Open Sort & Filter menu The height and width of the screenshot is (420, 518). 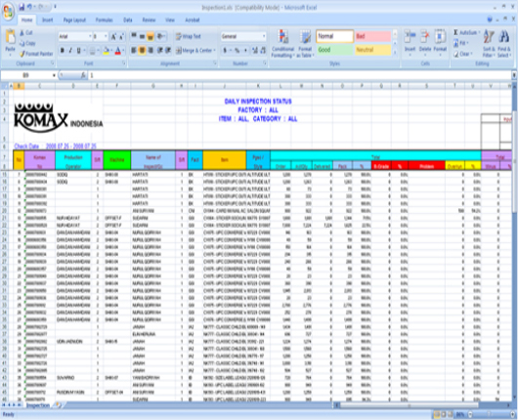[489, 44]
